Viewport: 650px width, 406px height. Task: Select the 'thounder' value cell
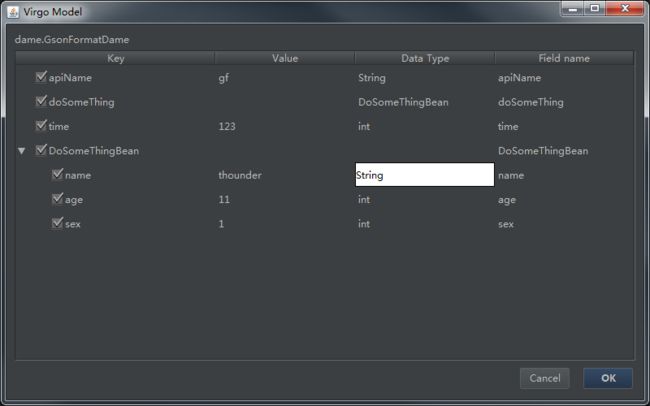point(285,175)
